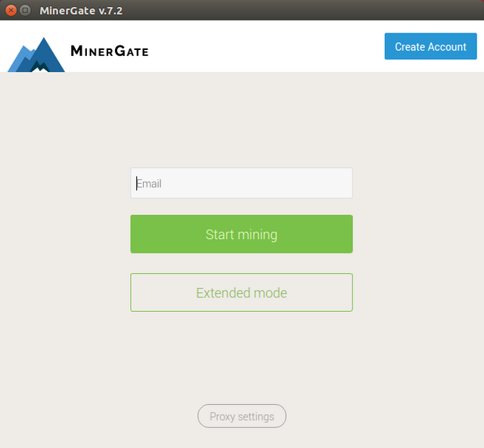484x448 pixels.
Task: Start mining with the green button
Action: point(241,234)
